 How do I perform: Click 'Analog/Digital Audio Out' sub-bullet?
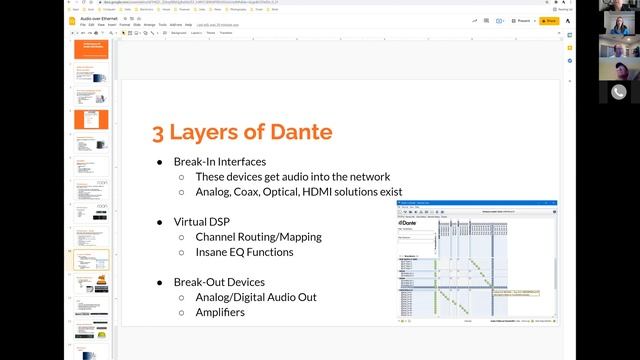tap(256, 297)
